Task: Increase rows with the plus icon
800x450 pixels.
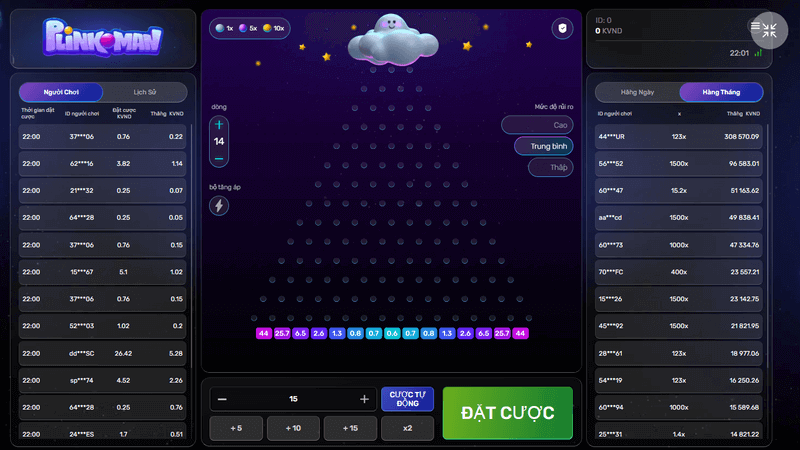Action: click(219, 124)
